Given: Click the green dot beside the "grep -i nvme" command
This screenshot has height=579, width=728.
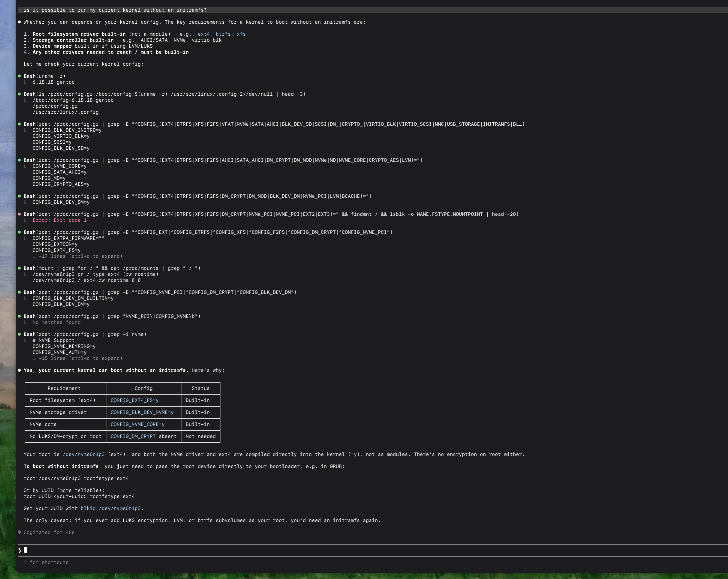Looking at the screenshot, I should click(19, 334).
